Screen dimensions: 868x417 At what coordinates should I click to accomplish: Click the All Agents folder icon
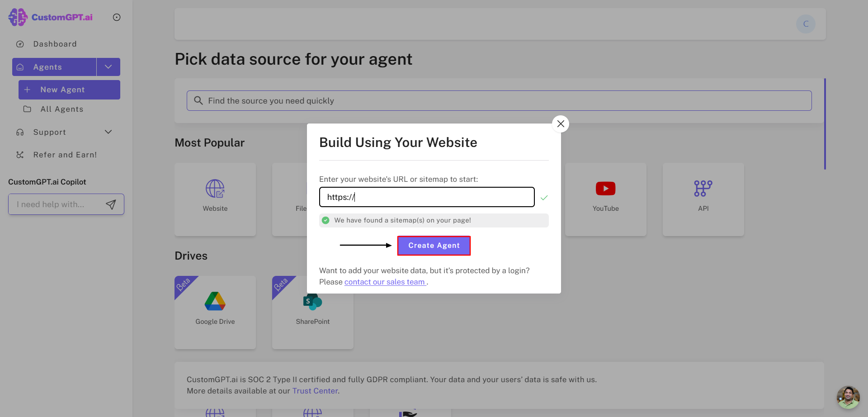[27, 109]
